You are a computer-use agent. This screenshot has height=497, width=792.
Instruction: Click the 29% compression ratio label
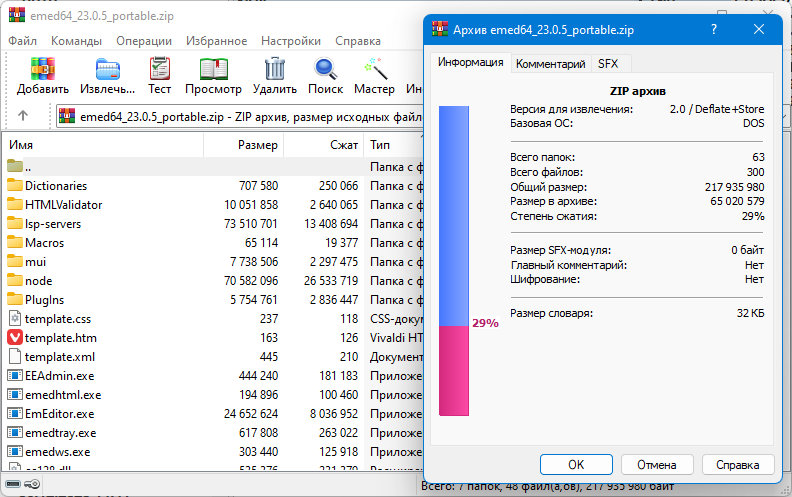pyautogui.click(x=485, y=323)
